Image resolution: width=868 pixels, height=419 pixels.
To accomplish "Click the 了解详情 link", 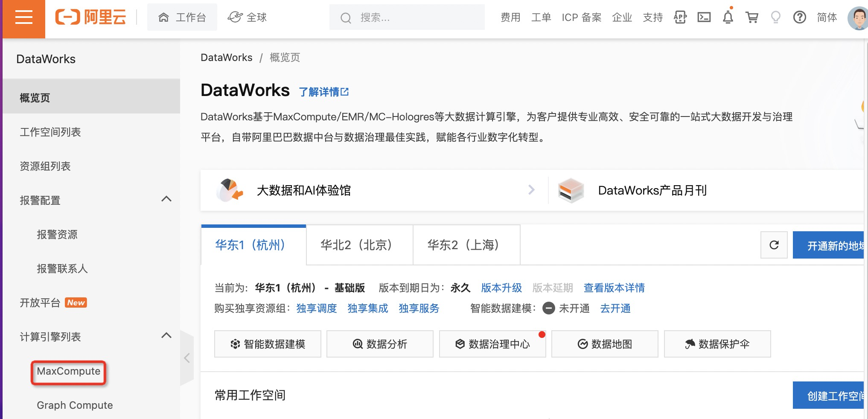I will (324, 92).
